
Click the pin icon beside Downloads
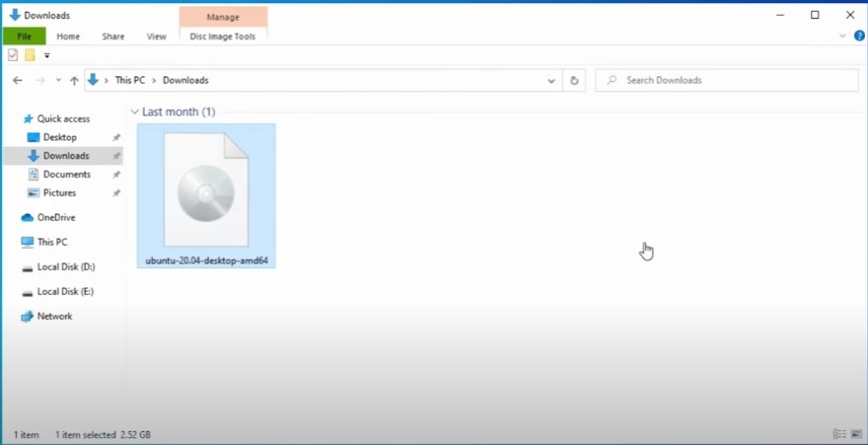tap(116, 156)
